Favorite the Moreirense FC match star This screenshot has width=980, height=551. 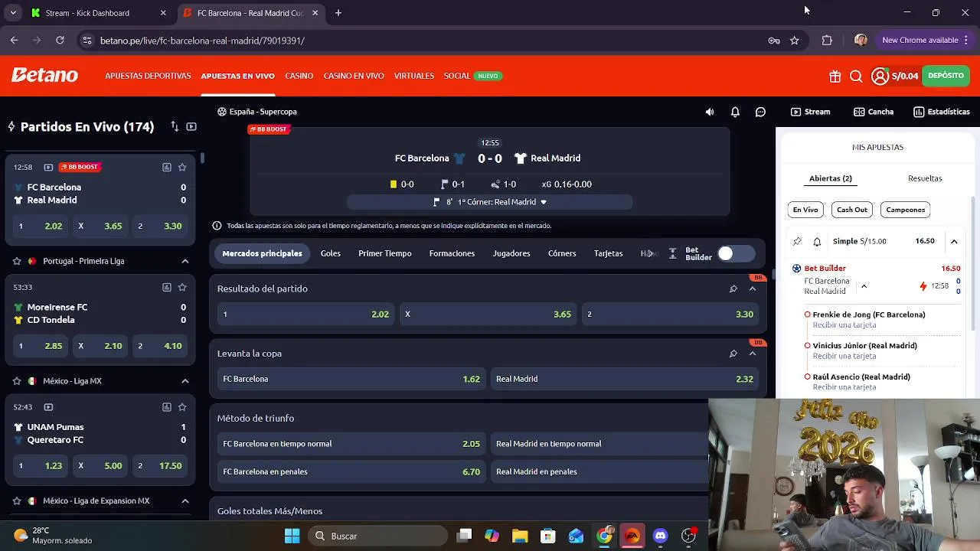pyautogui.click(x=182, y=287)
